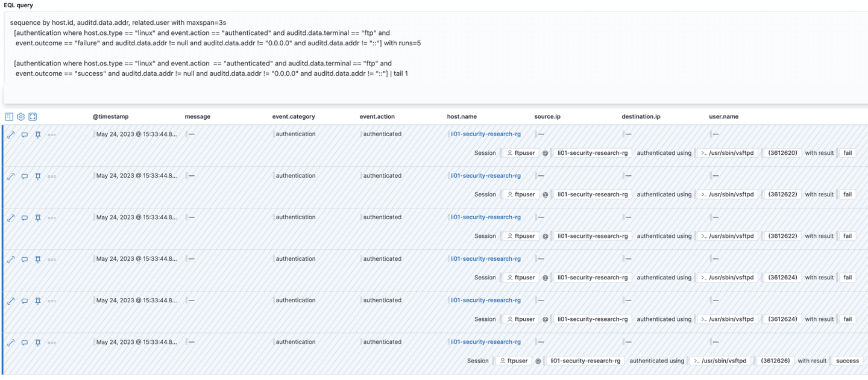Open more actions for the fourth event row

pos(52,260)
